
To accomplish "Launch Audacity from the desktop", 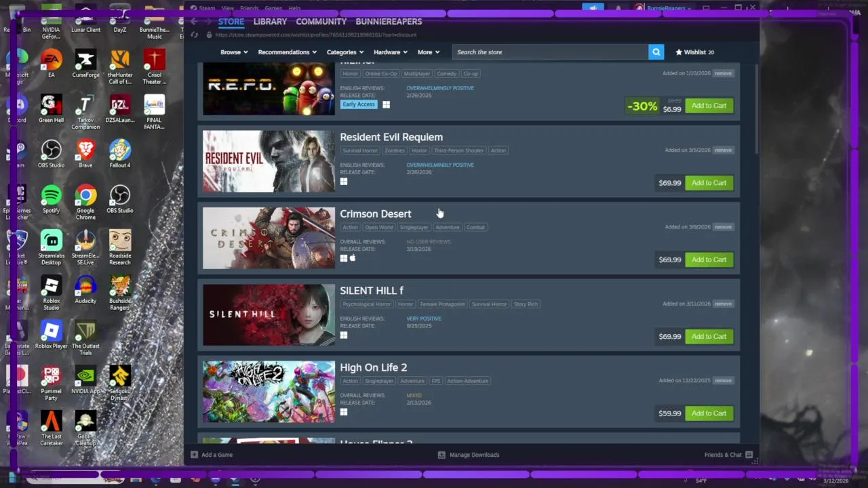I will 85,289.
